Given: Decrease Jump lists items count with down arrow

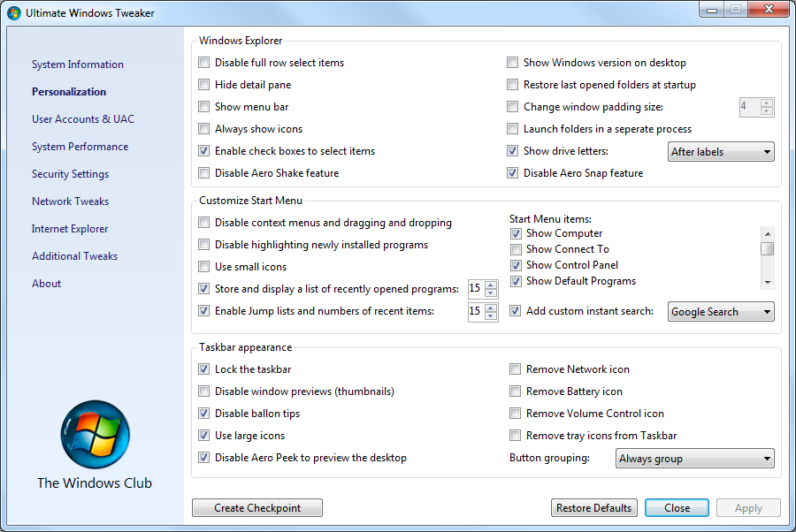Looking at the screenshot, I should [x=491, y=315].
